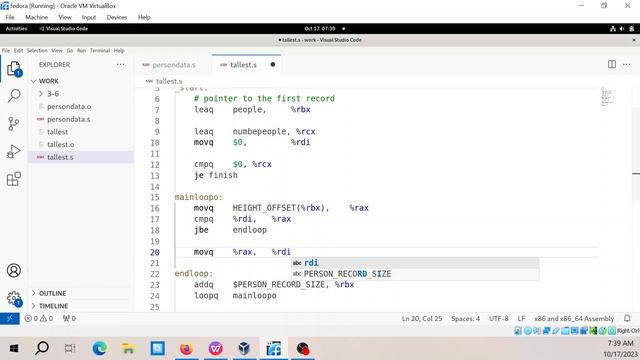Open tallest.o in the explorer
The width and height of the screenshot is (640, 360).
coord(60,144)
